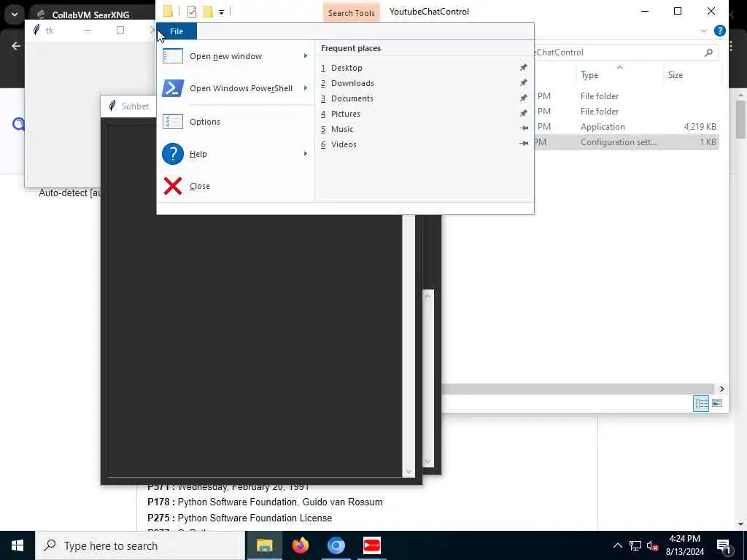This screenshot has height=560, width=747.
Task: Click the red X Close icon
Action: point(172,186)
